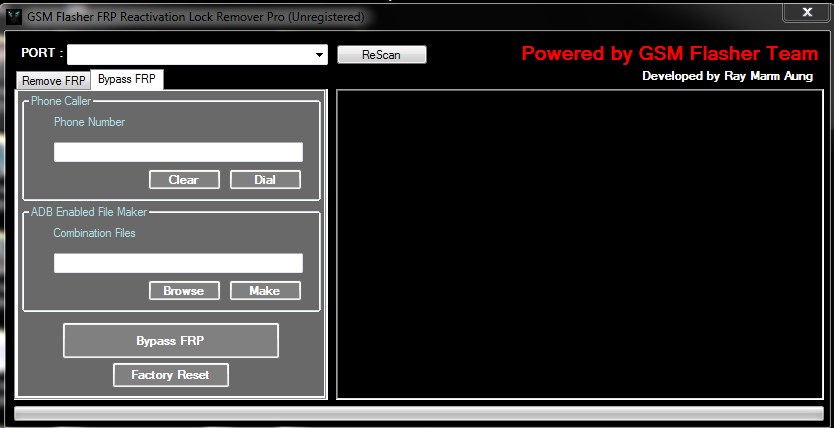Click the 'ADB Enabled File Maker' group label
Viewport: 834px width, 428px height.
point(89,212)
